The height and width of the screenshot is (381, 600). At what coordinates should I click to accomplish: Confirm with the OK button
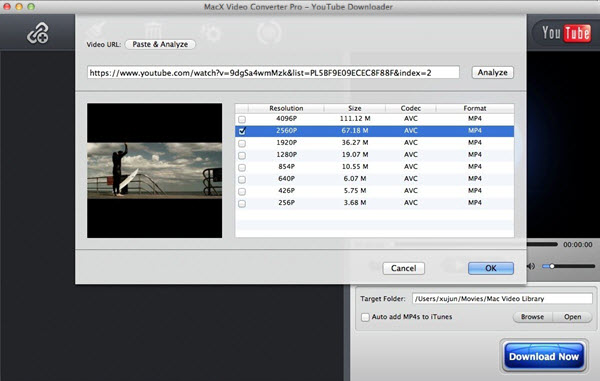pos(491,268)
